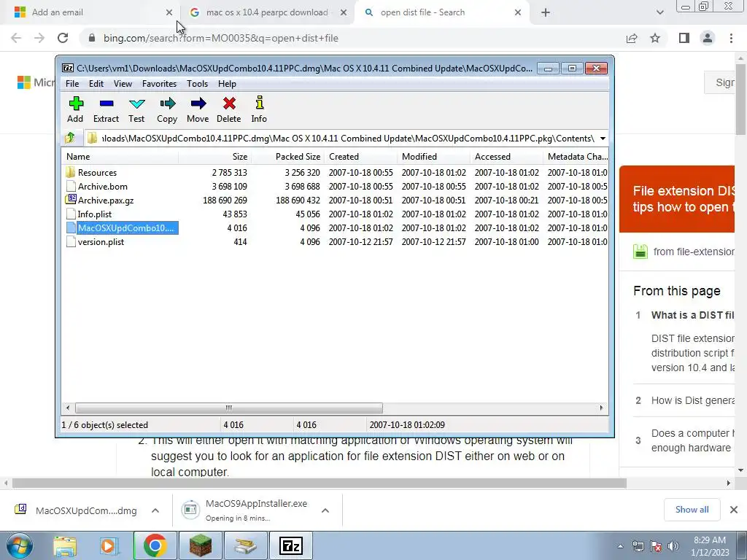Screen dimensions: 747x560
Task: Switch to the 'Add an email' tab
Action: 89,12
